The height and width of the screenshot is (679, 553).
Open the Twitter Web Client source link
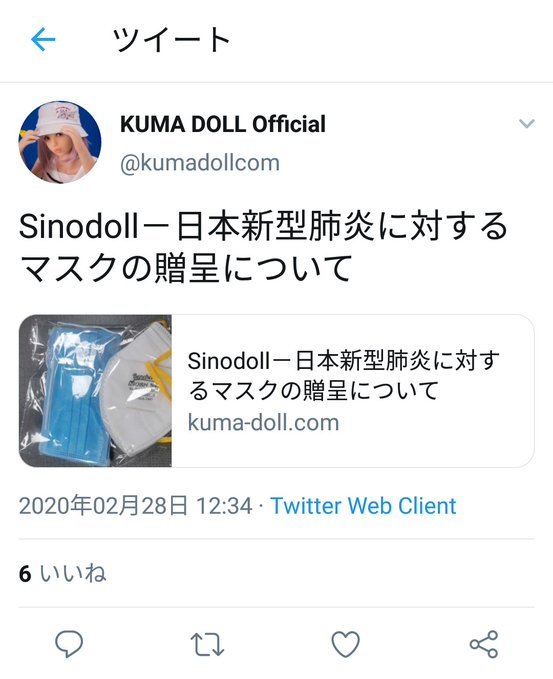pos(363,506)
